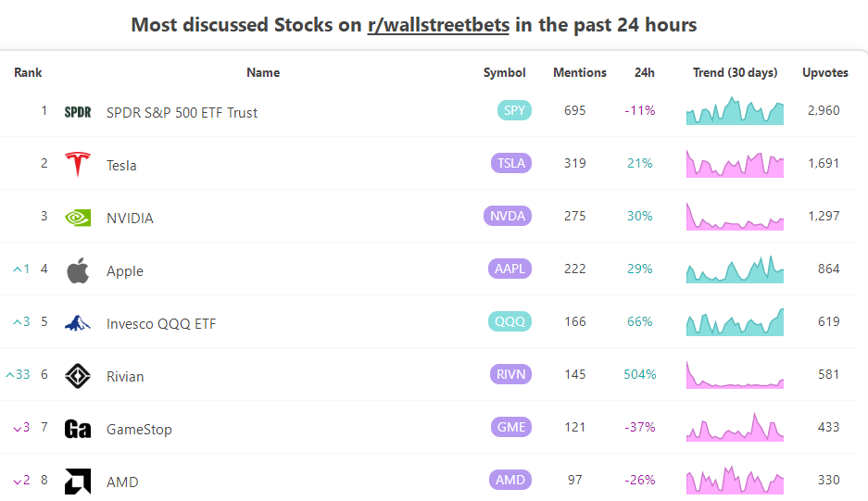The height and width of the screenshot is (501, 868).
Task: View Invesco QQQ 30-day trend chart
Action: [735, 322]
